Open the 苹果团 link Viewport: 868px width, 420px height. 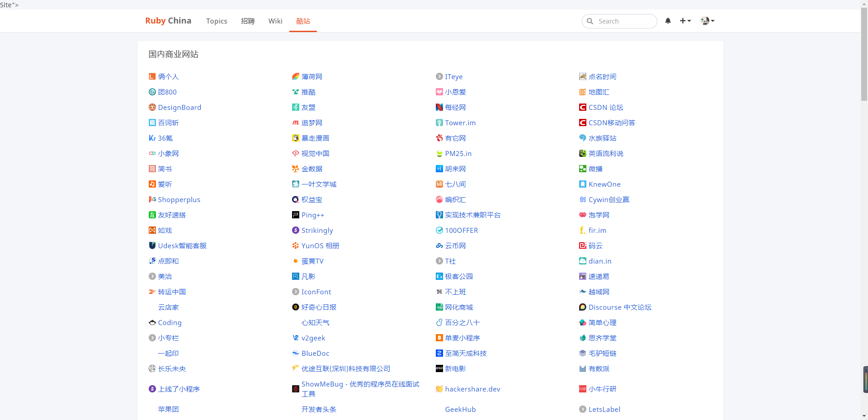(x=169, y=409)
